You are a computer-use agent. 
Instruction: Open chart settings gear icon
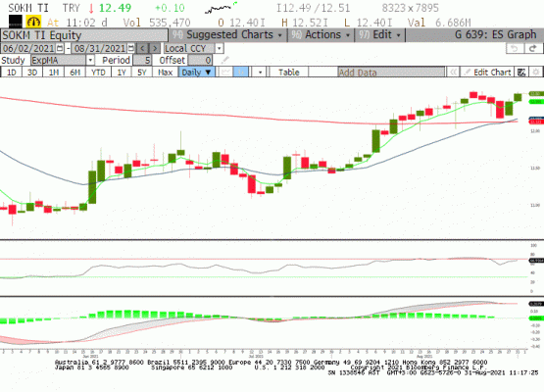click(x=536, y=73)
